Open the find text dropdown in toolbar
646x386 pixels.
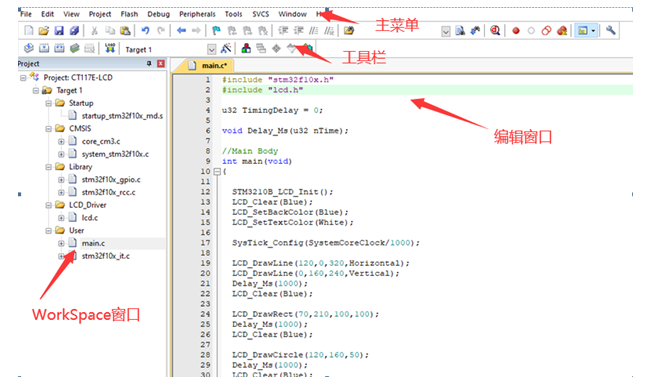coord(445,31)
